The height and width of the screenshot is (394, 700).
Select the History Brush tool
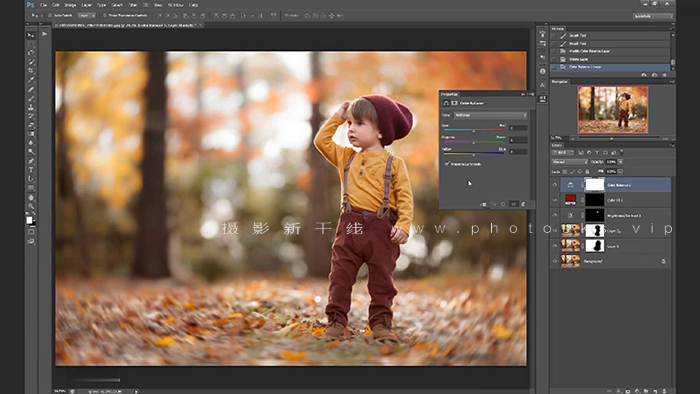(31, 116)
